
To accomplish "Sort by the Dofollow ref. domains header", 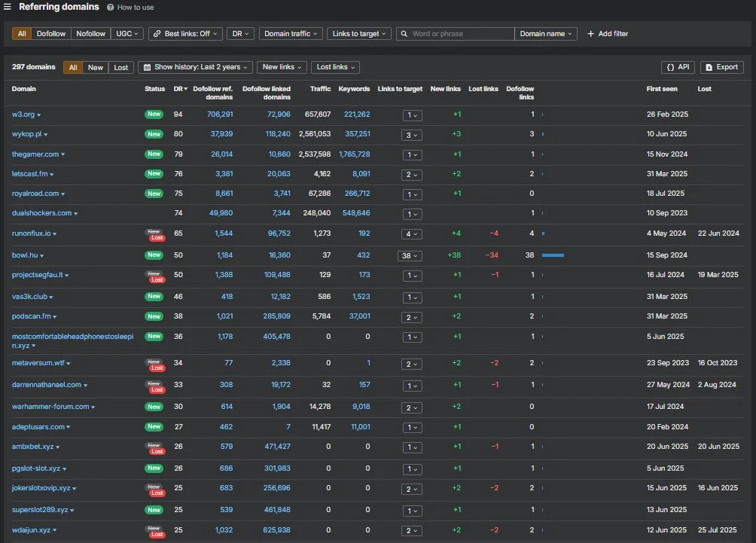I will 212,93.
